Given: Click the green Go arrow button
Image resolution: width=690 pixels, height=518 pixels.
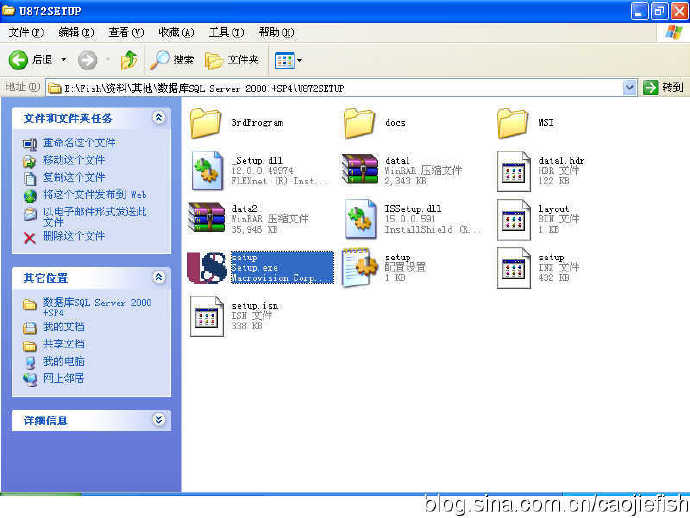Looking at the screenshot, I should pos(650,88).
